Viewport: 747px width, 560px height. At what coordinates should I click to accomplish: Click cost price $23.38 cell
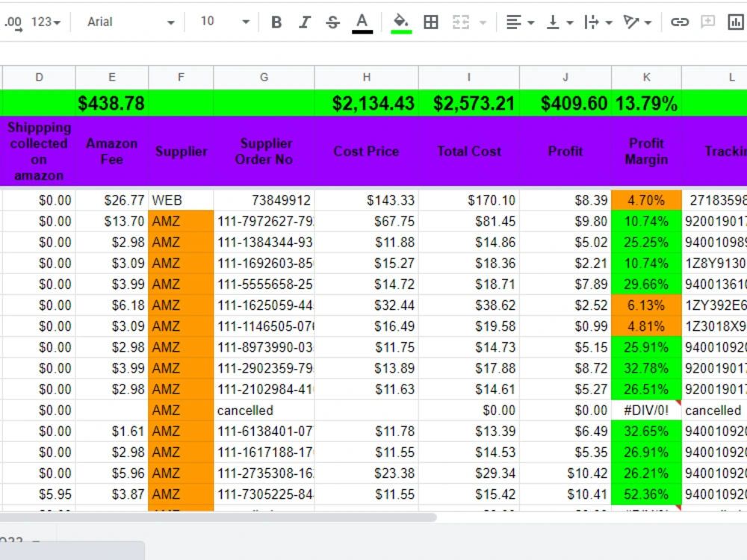[366, 473]
